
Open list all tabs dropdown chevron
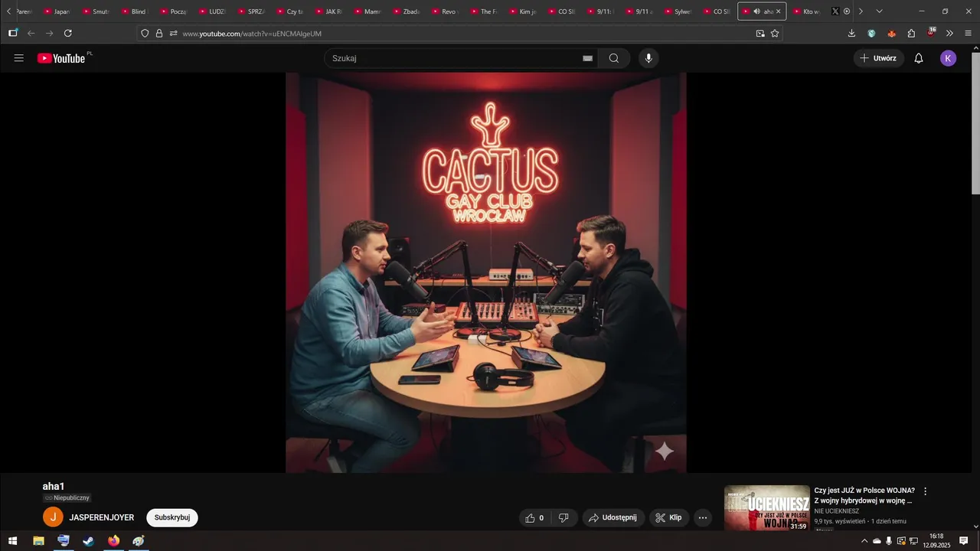click(879, 11)
